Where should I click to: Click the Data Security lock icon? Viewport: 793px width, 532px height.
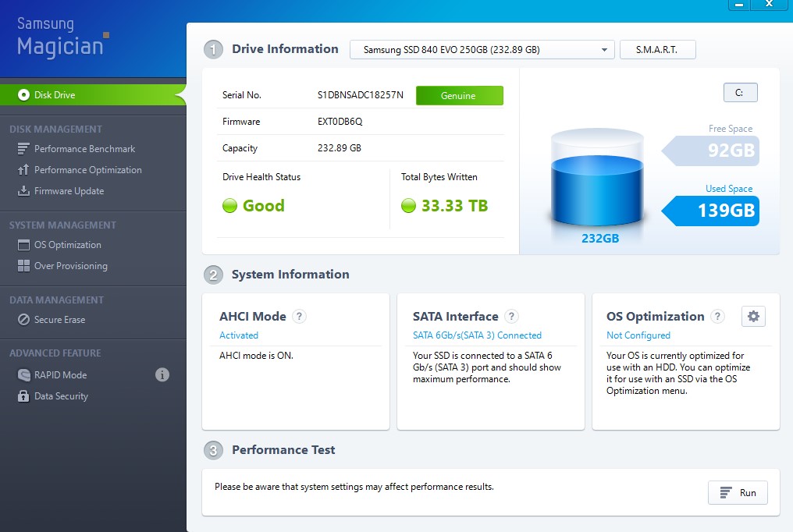coord(23,396)
